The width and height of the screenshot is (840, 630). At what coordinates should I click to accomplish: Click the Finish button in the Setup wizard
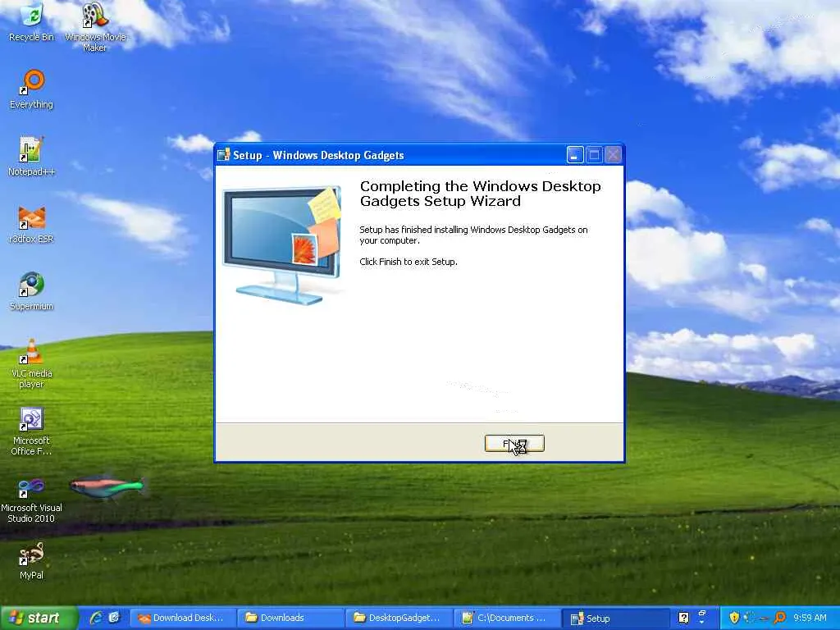coord(514,444)
